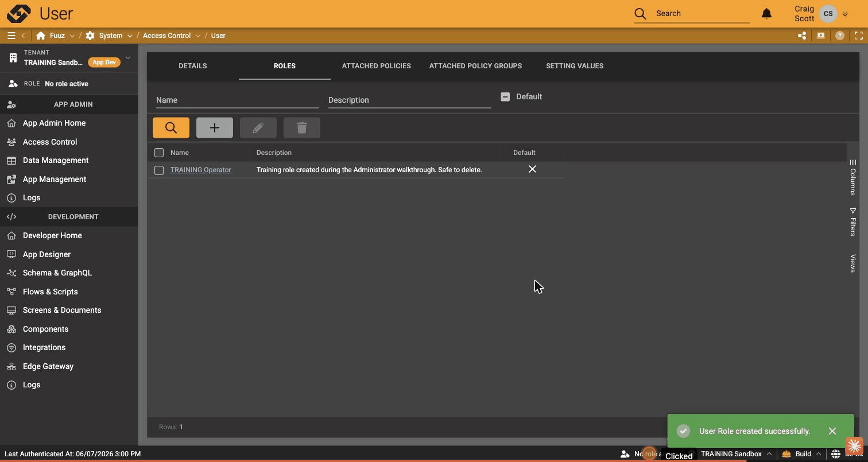The image size is (868, 462).
Task: Toggle the hamburger navigation menu
Action: pos(11,36)
